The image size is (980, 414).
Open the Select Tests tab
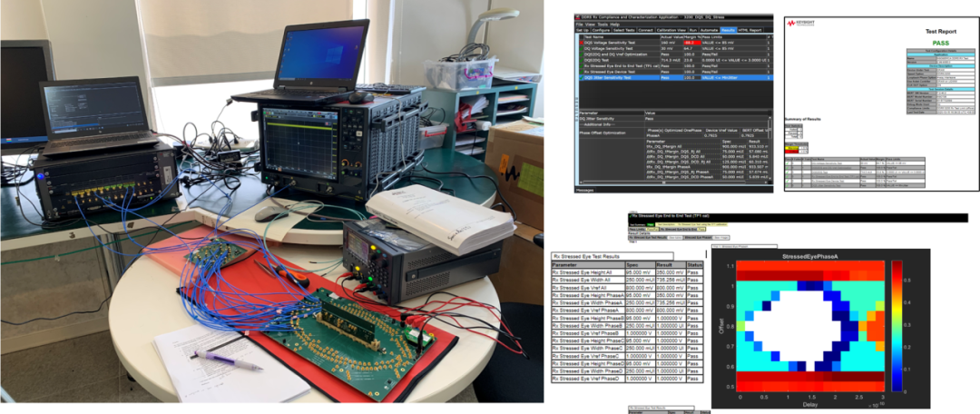pyautogui.click(x=624, y=30)
